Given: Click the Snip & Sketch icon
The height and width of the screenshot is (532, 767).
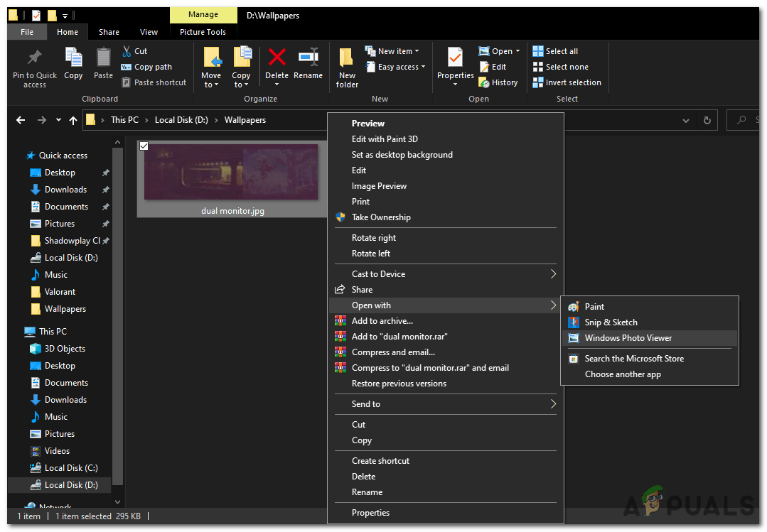Looking at the screenshot, I should [573, 322].
